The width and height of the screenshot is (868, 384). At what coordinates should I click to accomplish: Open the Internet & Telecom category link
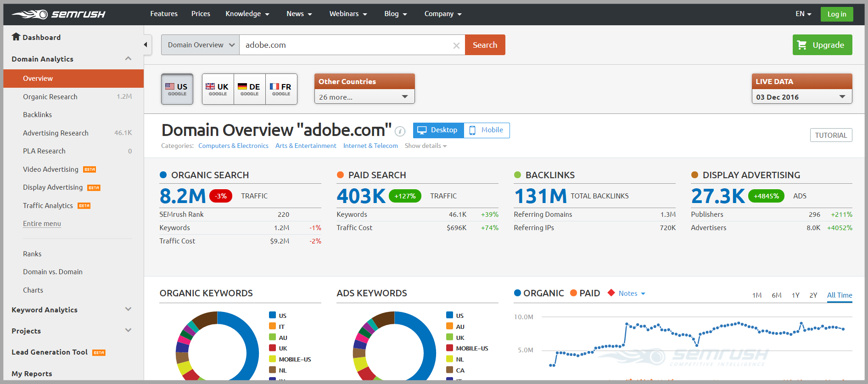[370, 146]
